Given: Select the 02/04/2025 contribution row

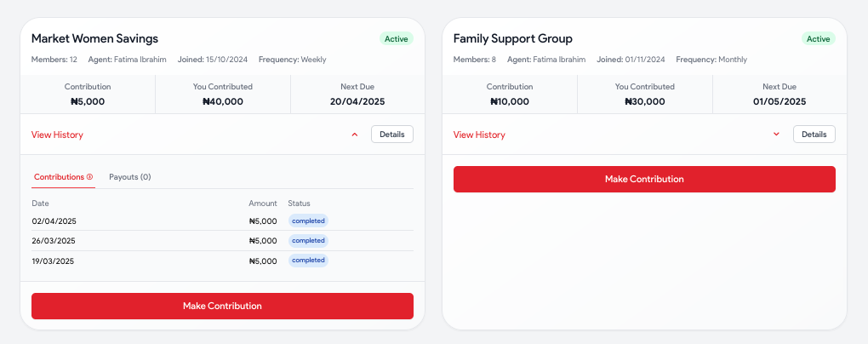Looking at the screenshot, I should 223,221.
